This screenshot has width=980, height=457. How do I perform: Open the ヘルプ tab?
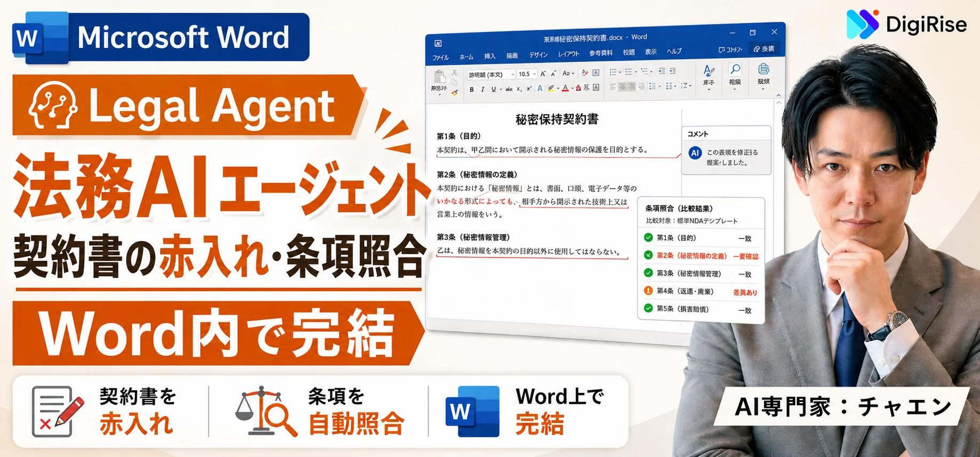coord(674,51)
